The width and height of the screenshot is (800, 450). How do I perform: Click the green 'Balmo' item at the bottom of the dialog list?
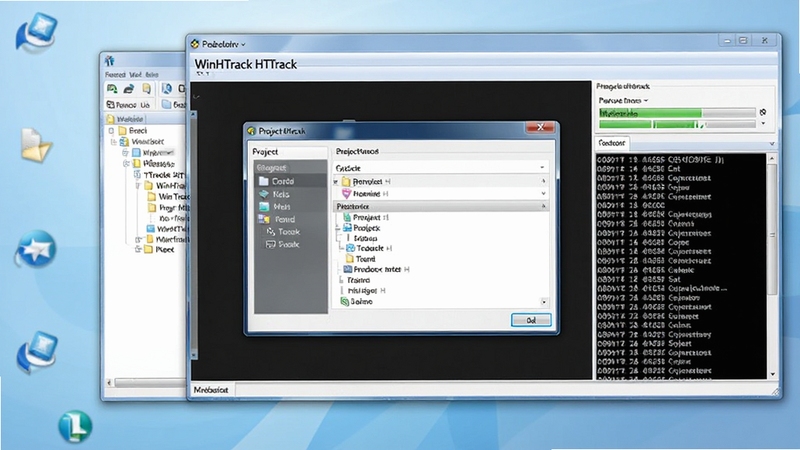[x=357, y=302]
